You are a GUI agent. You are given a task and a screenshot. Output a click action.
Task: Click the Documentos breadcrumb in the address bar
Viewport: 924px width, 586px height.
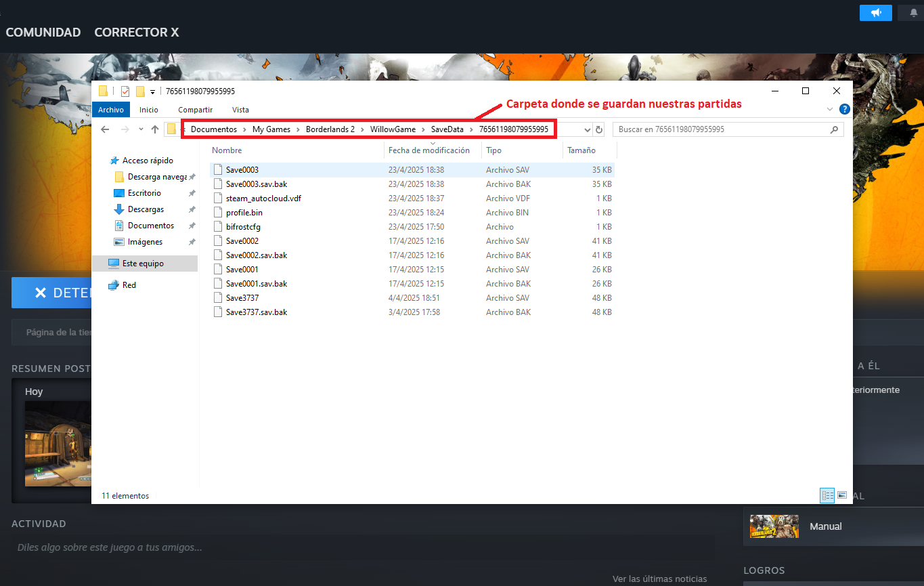214,129
